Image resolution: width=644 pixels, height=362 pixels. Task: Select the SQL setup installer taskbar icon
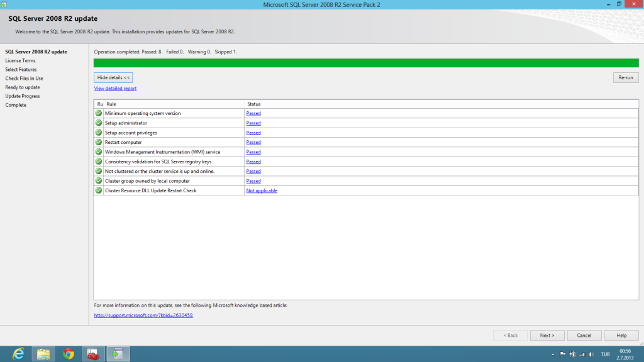click(x=118, y=354)
